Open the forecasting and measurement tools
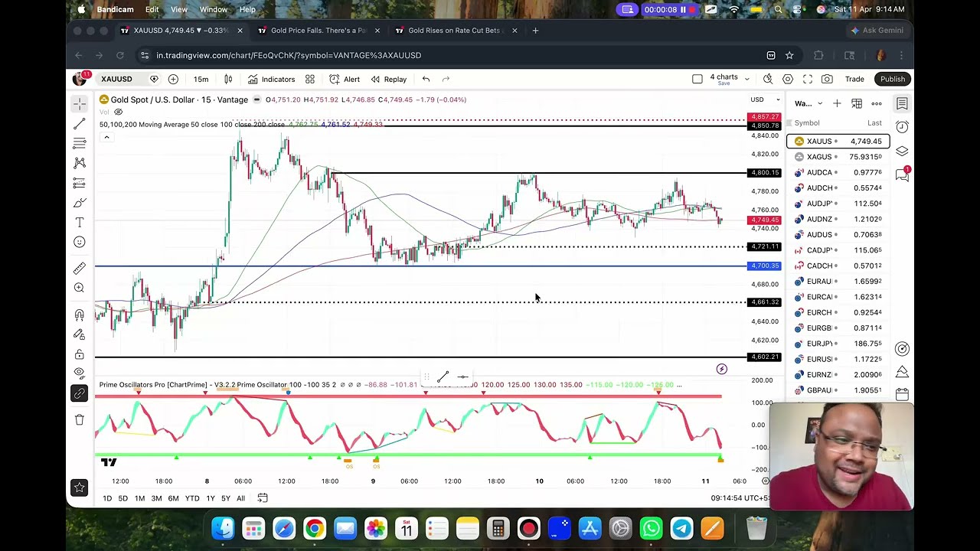Viewport: 980px width, 551px height. coord(80,183)
